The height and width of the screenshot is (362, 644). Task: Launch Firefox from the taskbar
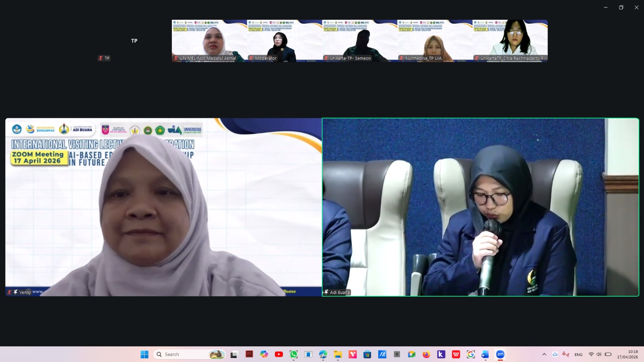tap(426, 354)
